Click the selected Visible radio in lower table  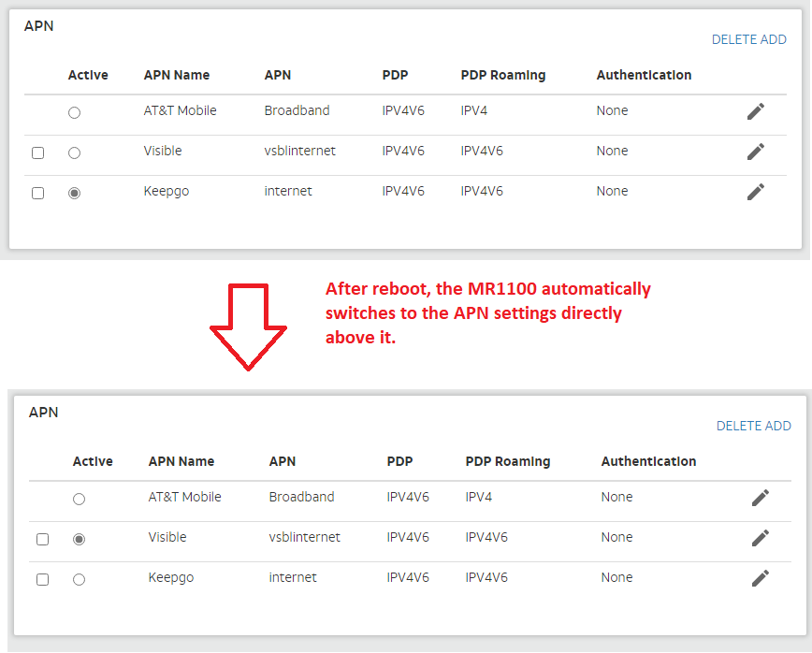(80, 539)
